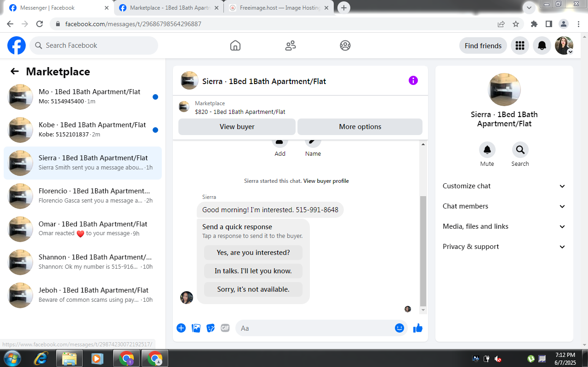Click the More options button

(x=360, y=127)
